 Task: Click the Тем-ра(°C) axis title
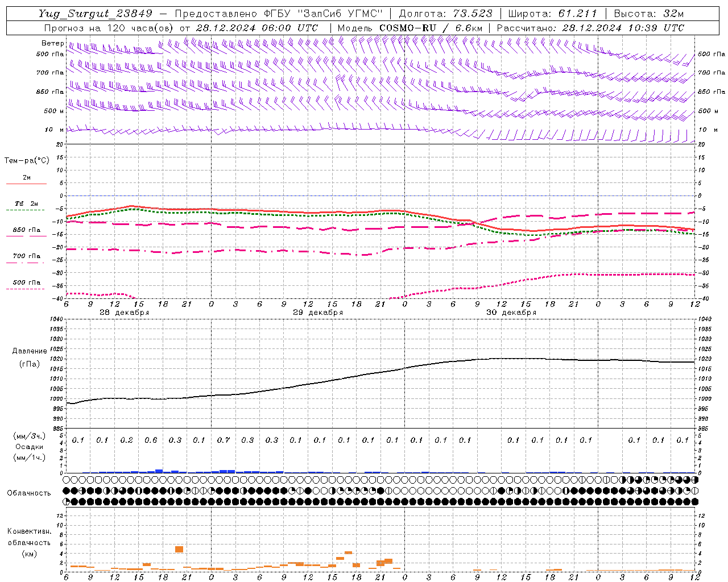point(27,161)
